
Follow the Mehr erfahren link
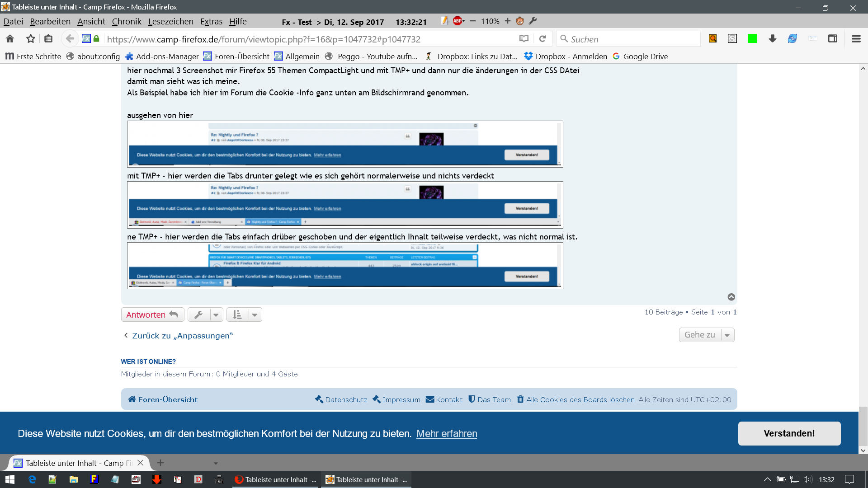pyautogui.click(x=446, y=434)
